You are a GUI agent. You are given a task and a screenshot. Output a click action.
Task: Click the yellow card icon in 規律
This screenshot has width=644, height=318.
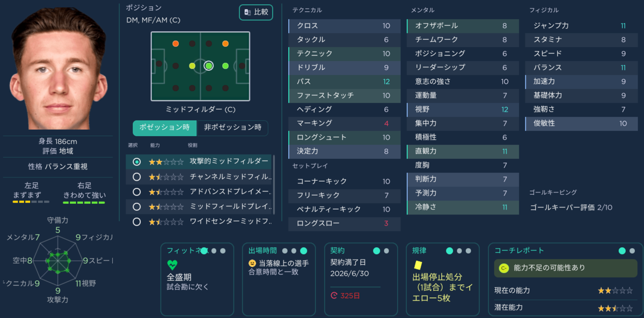[417, 264]
